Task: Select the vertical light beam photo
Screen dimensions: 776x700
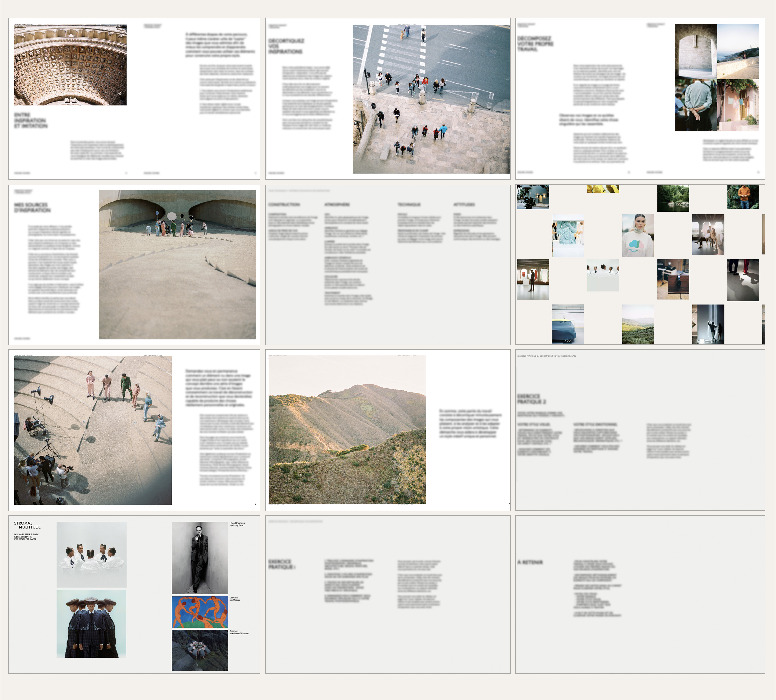Action: 708,324
